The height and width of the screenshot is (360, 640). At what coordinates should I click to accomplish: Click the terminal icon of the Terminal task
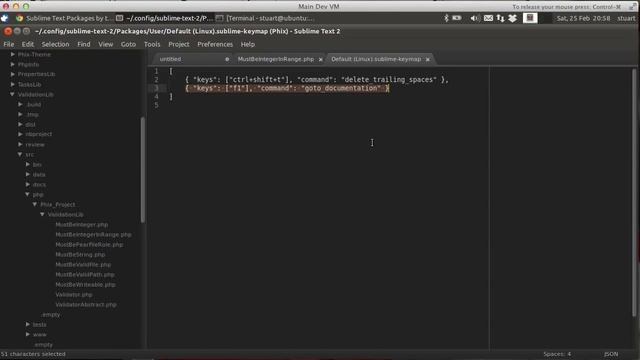(220, 18)
